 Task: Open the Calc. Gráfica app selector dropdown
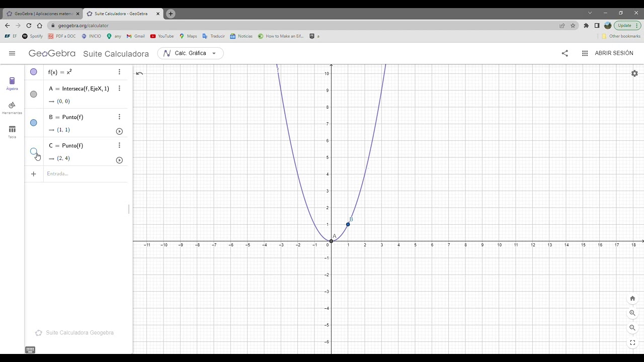click(x=190, y=53)
